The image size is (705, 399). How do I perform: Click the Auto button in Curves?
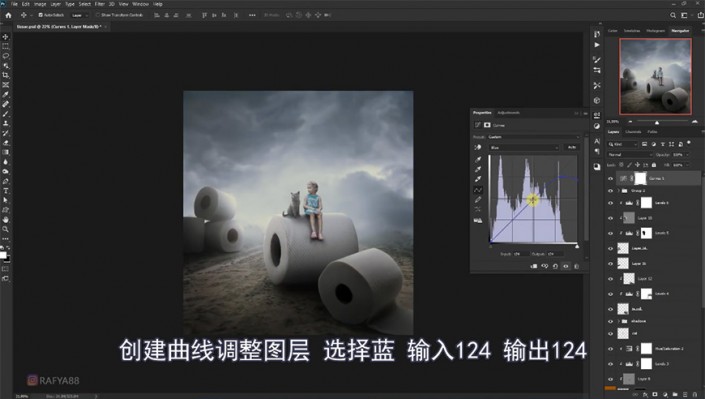(x=571, y=148)
